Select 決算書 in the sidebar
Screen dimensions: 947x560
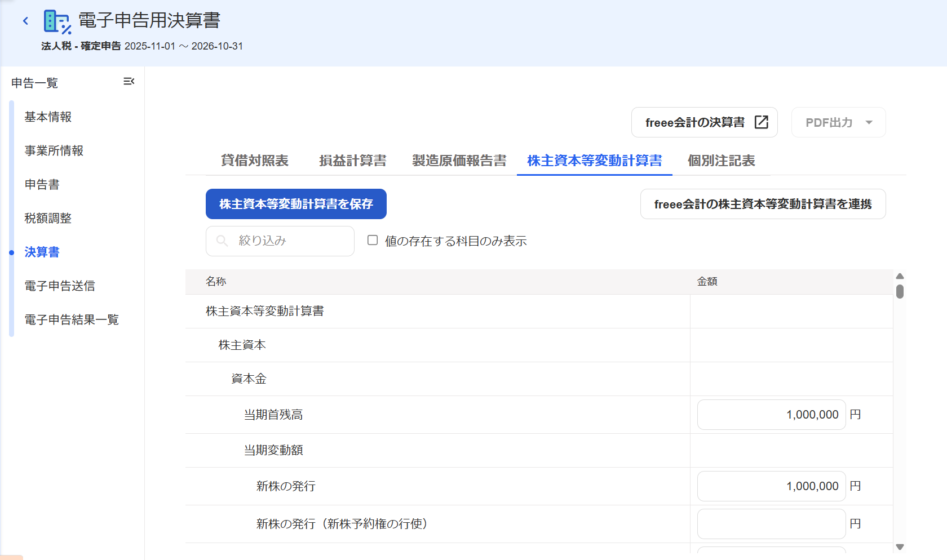[42, 252]
